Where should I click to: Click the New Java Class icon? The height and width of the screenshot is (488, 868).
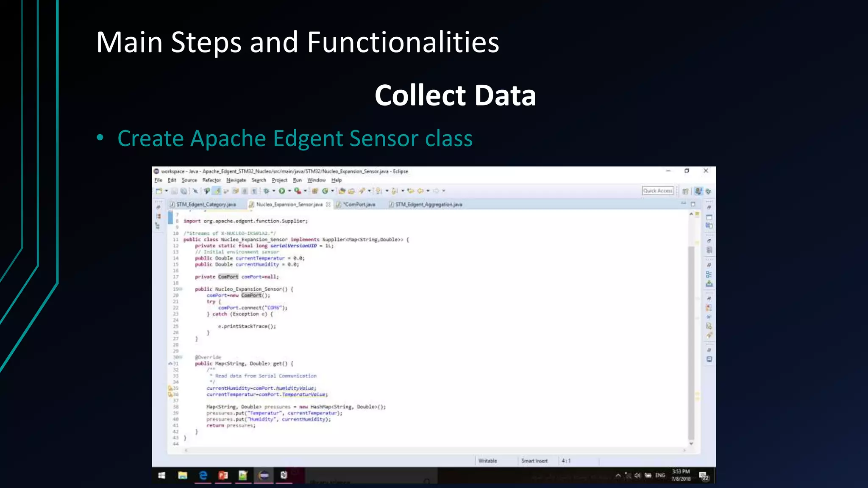325,191
